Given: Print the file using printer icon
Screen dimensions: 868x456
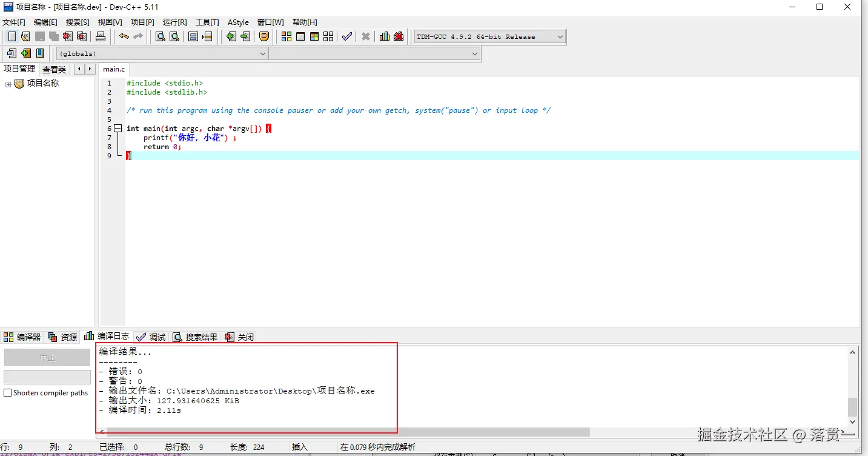Looking at the screenshot, I should (x=101, y=36).
